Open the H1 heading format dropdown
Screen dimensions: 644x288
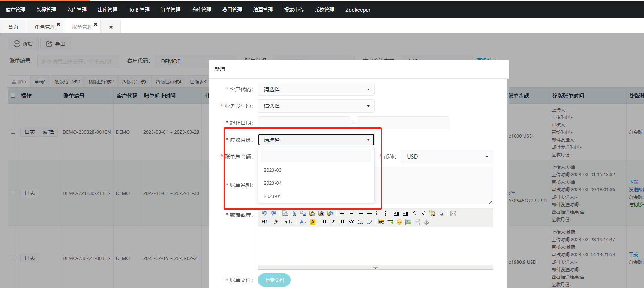click(266, 222)
